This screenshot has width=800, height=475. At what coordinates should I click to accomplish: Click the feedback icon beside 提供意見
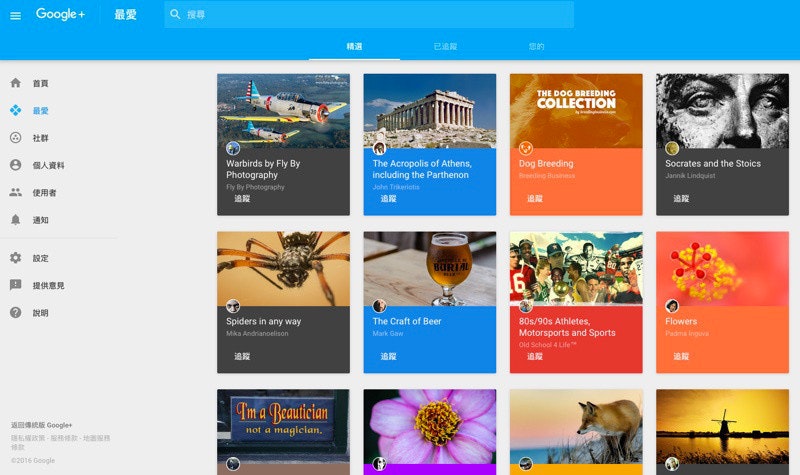[16, 285]
